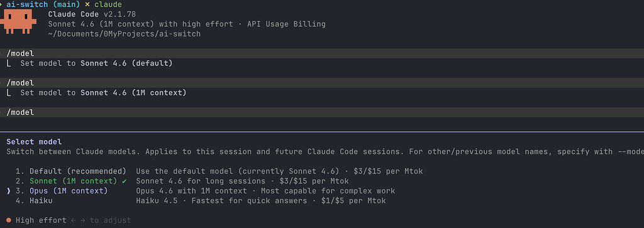Click the green checkmark beside Sonnet (1M context)

point(125,181)
